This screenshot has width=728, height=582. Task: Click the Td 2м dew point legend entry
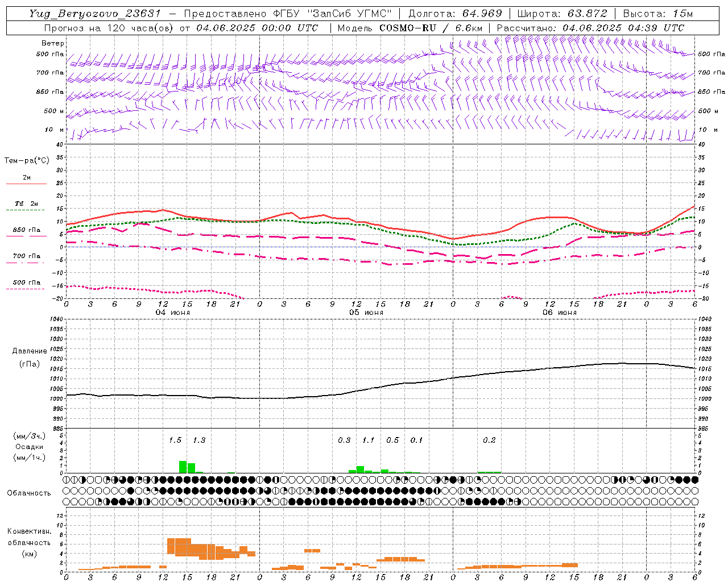[x=27, y=203]
